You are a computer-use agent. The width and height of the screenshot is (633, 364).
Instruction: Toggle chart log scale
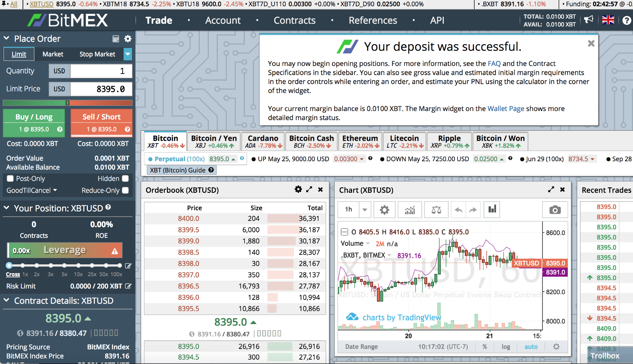coord(506,347)
